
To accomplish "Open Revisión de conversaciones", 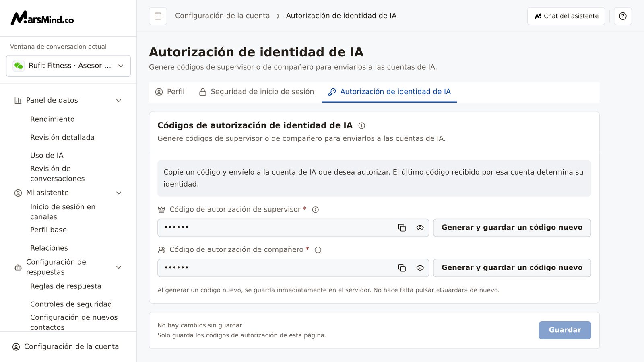I will [58, 174].
